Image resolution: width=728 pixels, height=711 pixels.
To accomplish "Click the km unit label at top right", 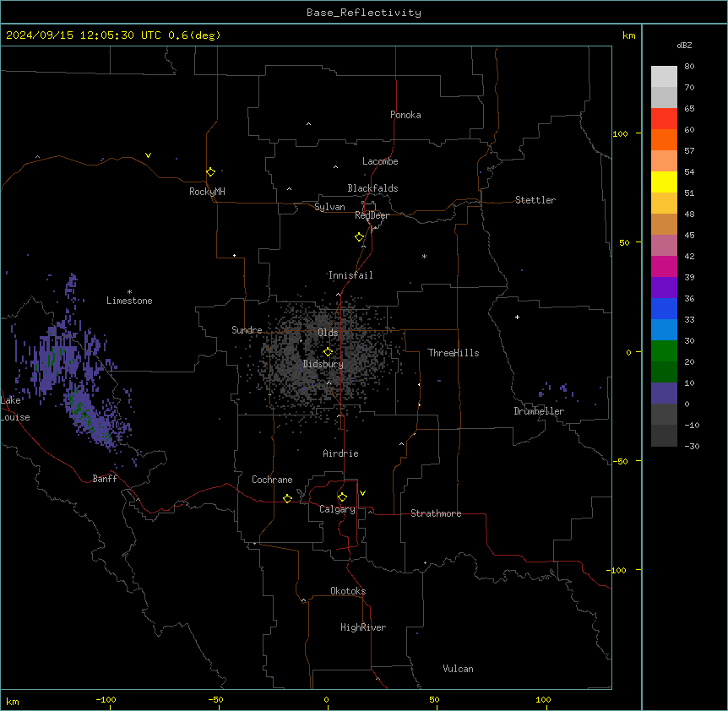I will [x=628, y=35].
